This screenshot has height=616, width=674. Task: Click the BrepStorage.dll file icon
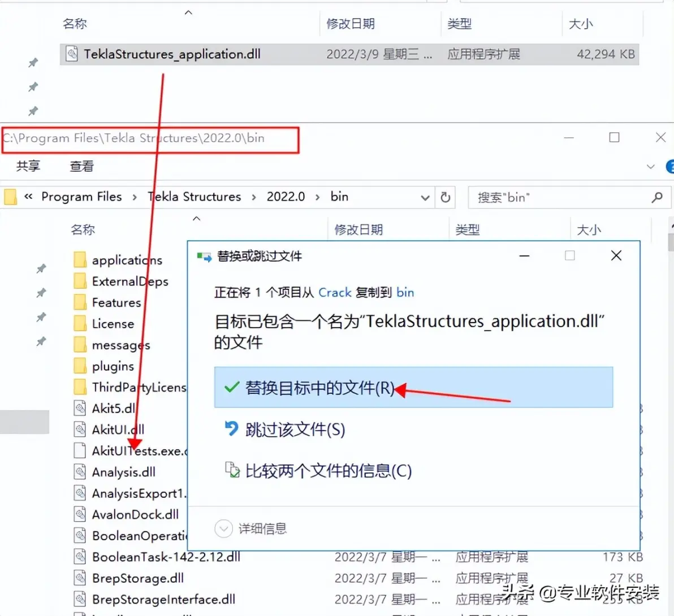[80, 578]
